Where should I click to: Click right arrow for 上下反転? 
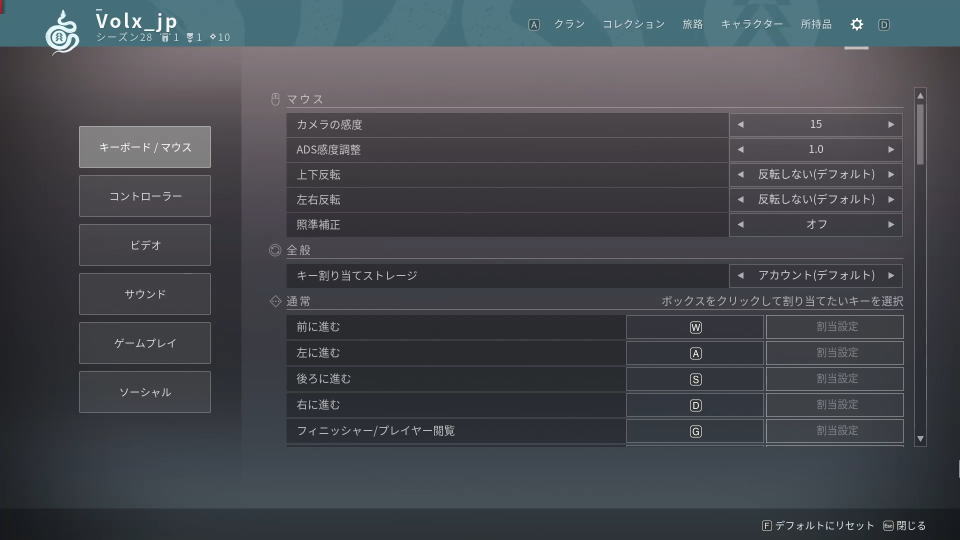(x=891, y=174)
